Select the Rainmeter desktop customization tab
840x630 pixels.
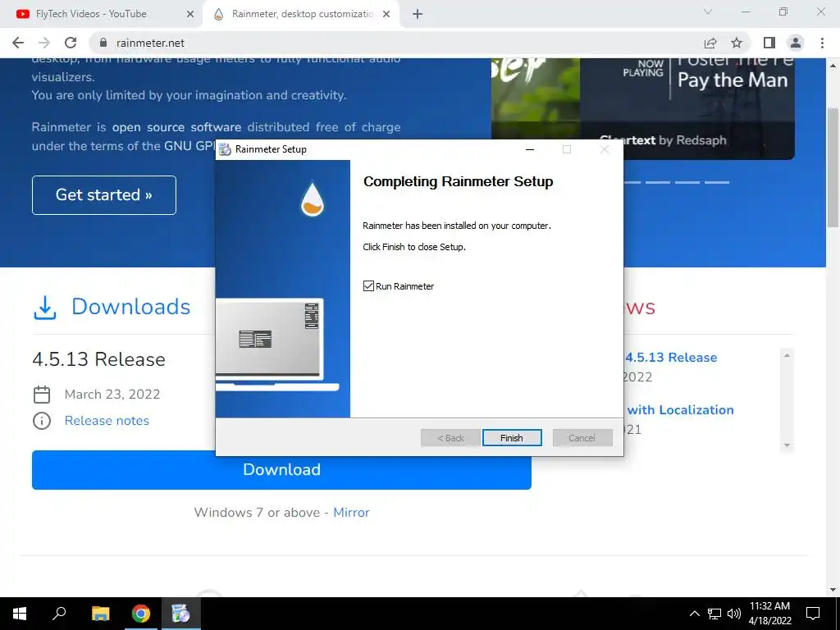point(302,14)
